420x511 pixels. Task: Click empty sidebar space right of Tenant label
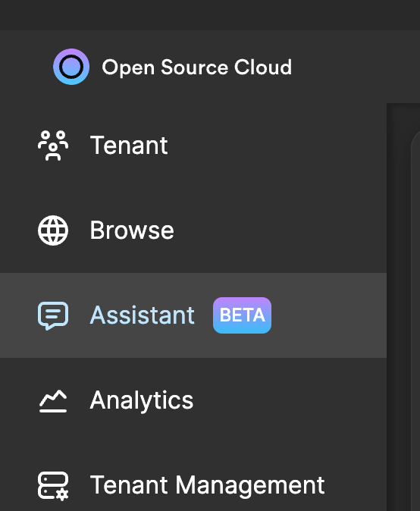[x=277, y=146]
